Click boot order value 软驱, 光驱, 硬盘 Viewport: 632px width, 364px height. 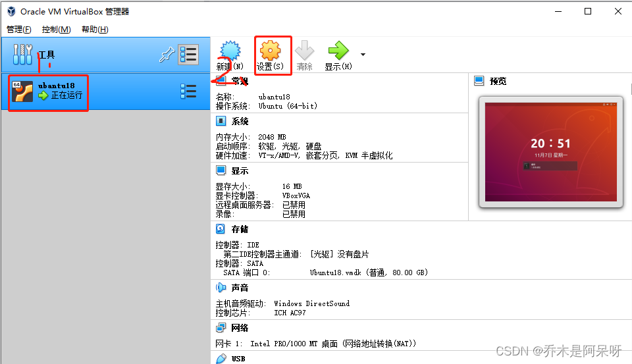click(290, 146)
